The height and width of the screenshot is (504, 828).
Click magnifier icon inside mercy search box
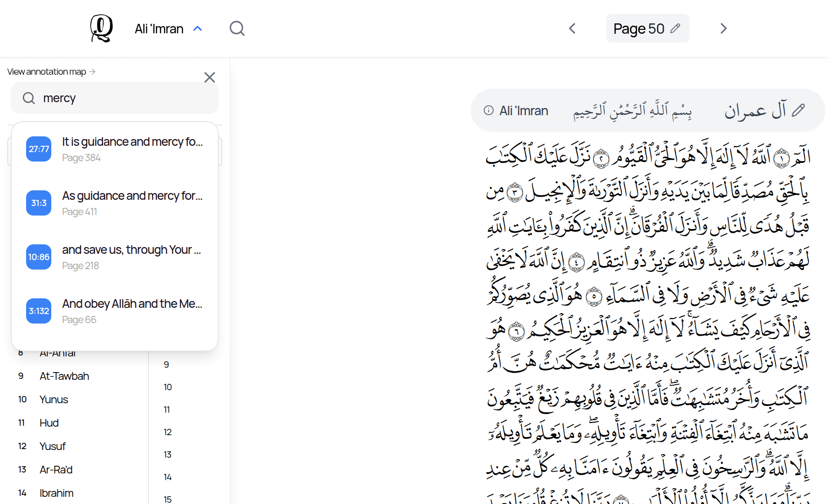coord(29,98)
